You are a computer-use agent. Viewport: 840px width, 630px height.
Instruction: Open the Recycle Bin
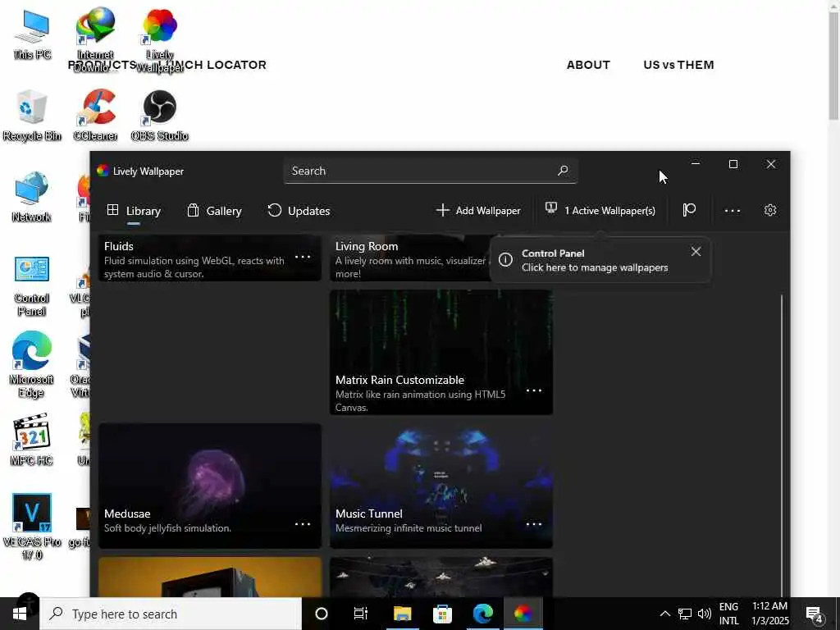coord(32,115)
